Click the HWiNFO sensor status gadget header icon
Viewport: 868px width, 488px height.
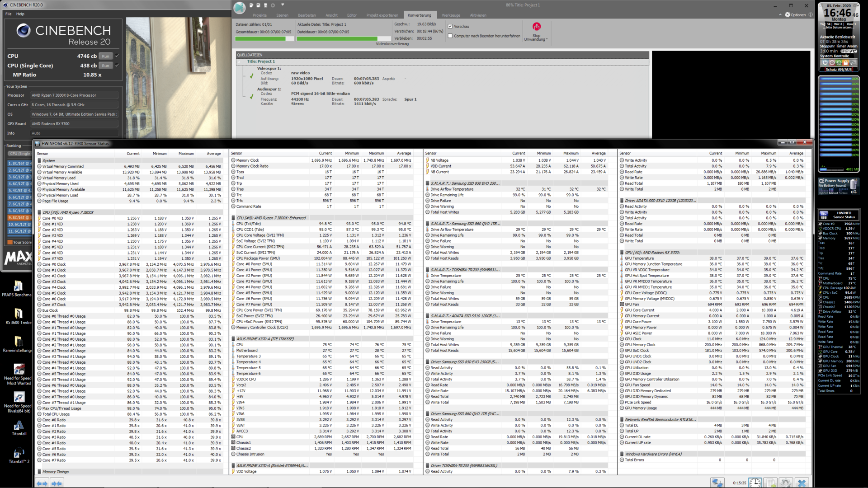click(824, 215)
